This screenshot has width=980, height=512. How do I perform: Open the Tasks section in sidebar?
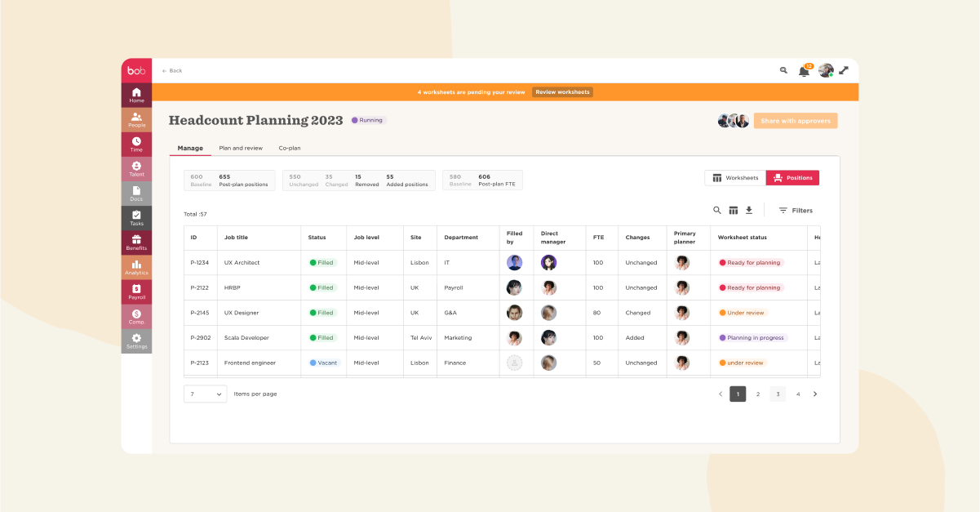pos(136,218)
